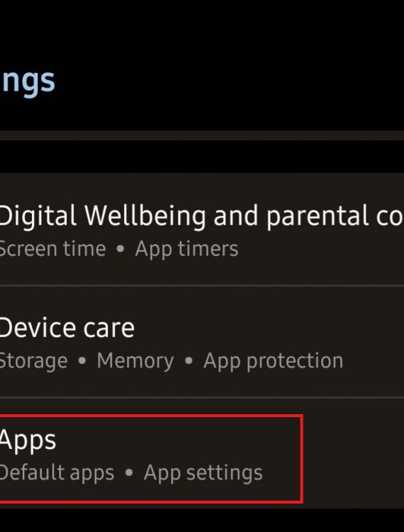The width and height of the screenshot is (404, 532).
Task: Tap the Default apps subtitle text
Action: pyautogui.click(x=57, y=473)
